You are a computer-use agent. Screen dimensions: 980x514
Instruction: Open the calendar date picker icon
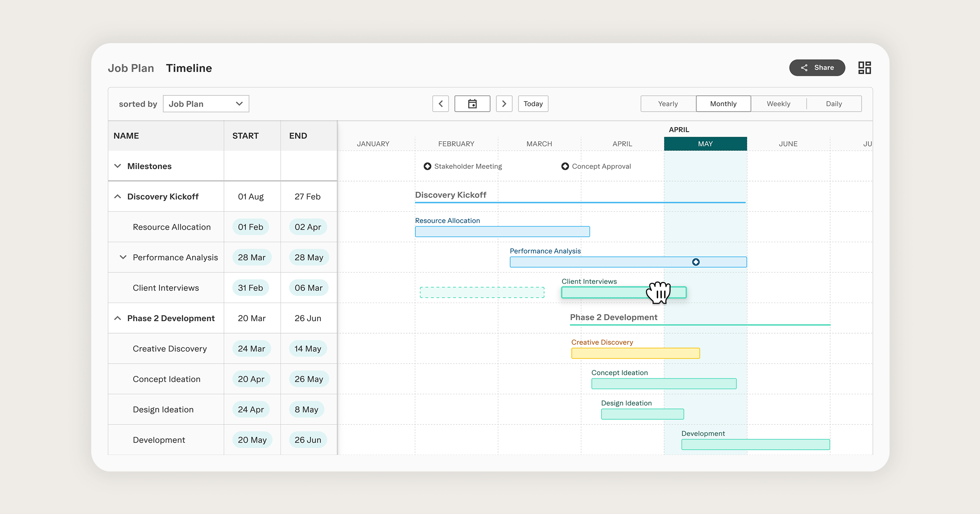pos(472,104)
